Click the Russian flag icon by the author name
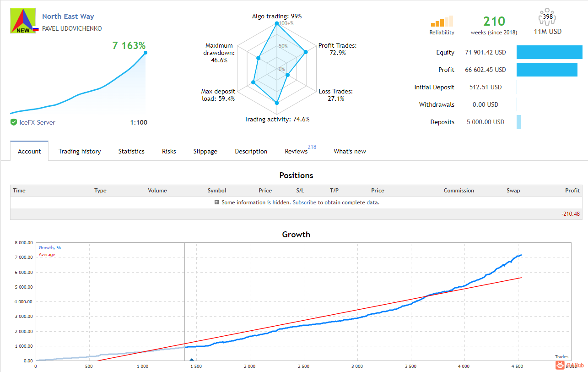The image size is (588, 372). [36, 29]
